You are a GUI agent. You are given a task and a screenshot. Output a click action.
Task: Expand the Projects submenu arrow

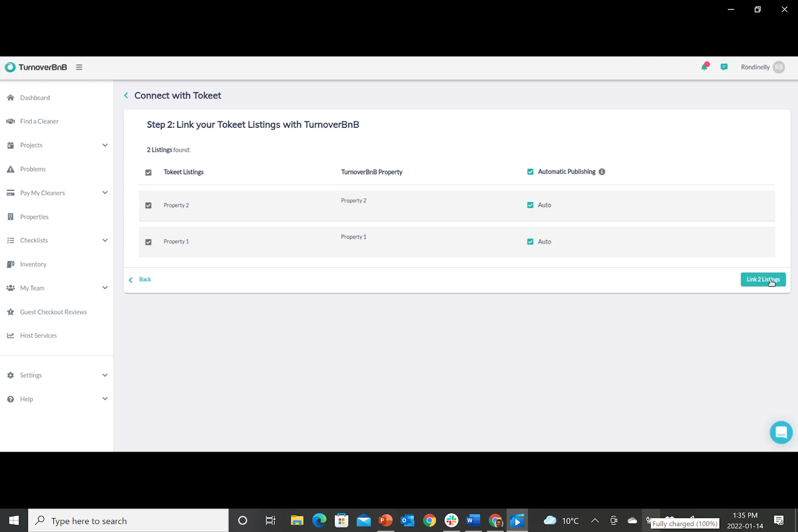105,145
